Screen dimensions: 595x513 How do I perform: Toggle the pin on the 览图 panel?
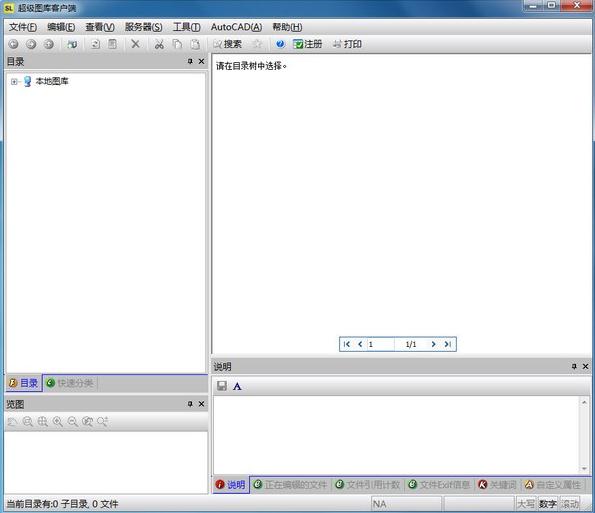190,404
